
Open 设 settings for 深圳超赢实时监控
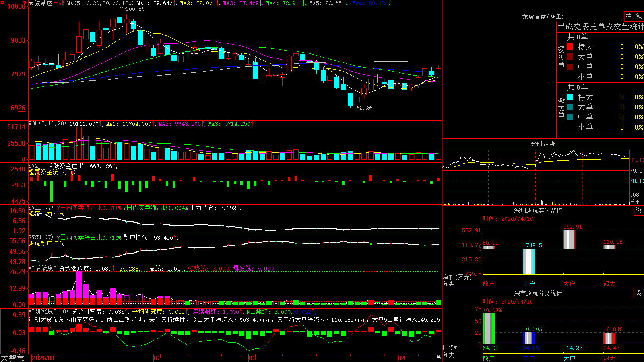tap(639, 211)
